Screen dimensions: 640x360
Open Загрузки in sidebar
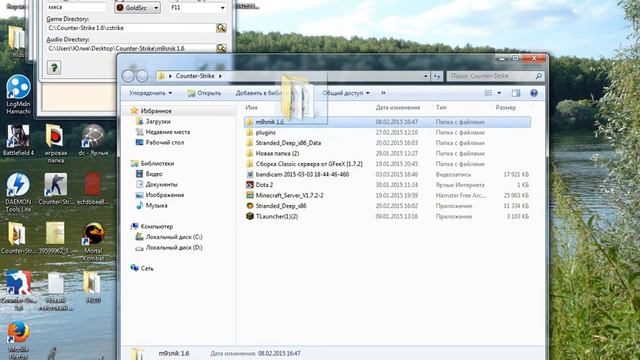(153, 121)
